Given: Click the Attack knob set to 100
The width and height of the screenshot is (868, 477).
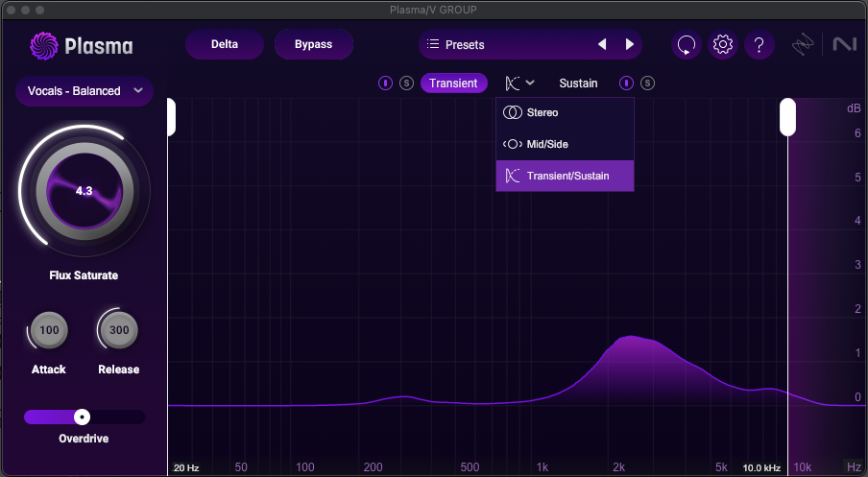Looking at the screenshot, I should point(49,330).
